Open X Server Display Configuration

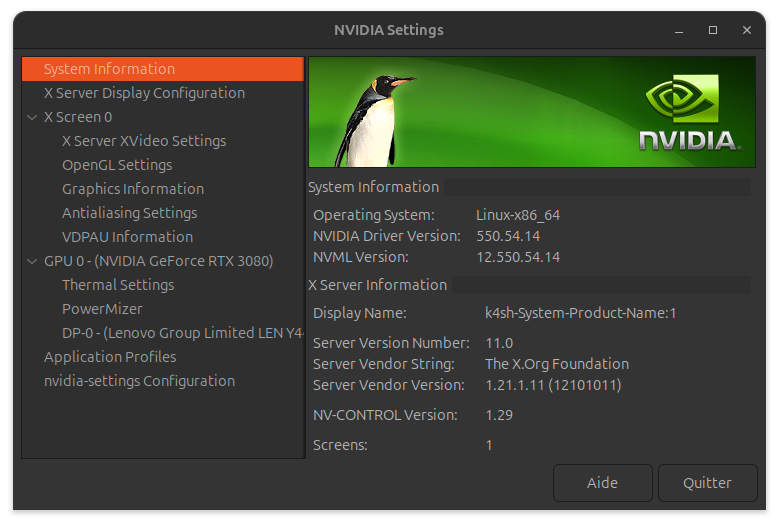[144, 93]
